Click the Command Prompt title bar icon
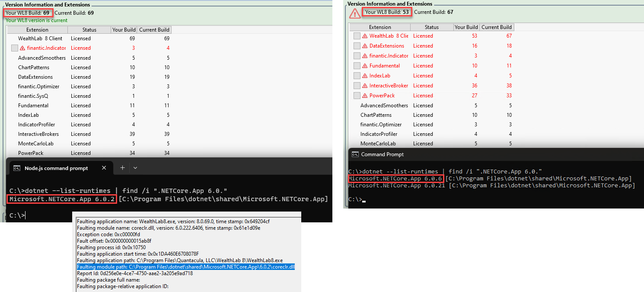 [x=355, y=154]
